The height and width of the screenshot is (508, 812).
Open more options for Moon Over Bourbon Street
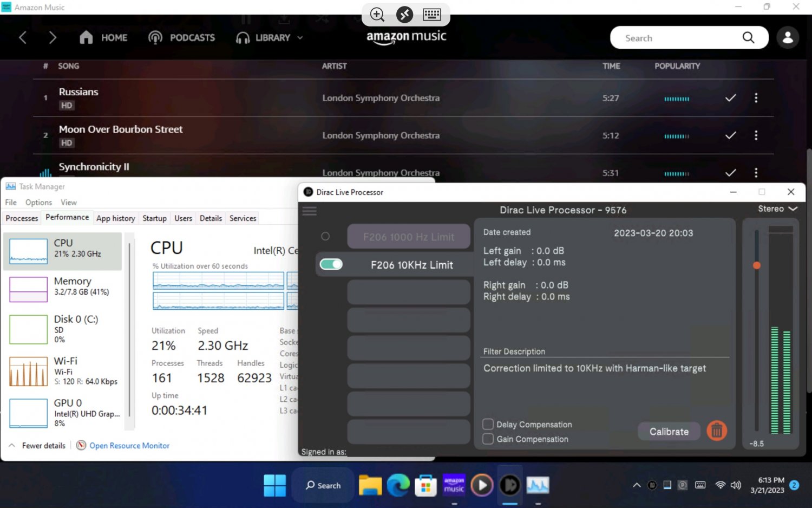click(x=756, y=135)
